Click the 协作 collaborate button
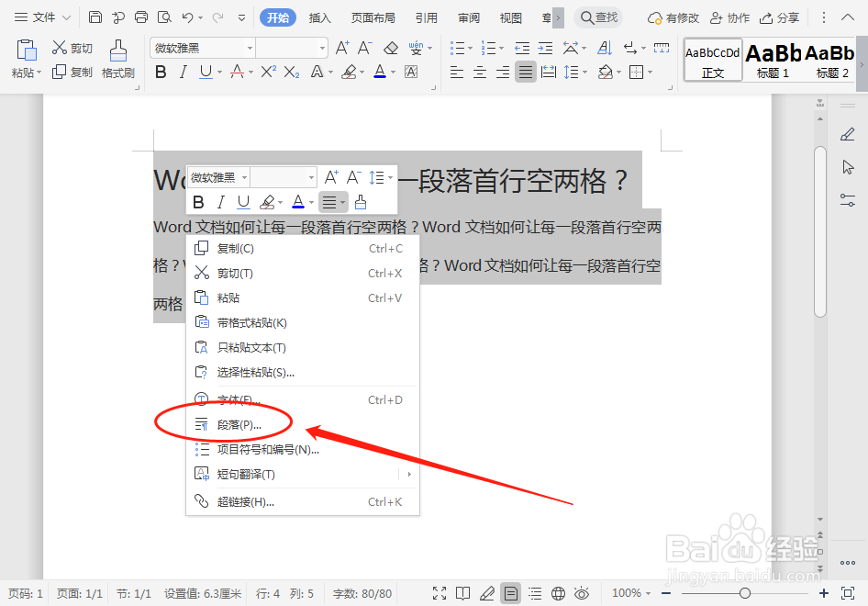Screen dimensions: 868x606 point(729,17)
